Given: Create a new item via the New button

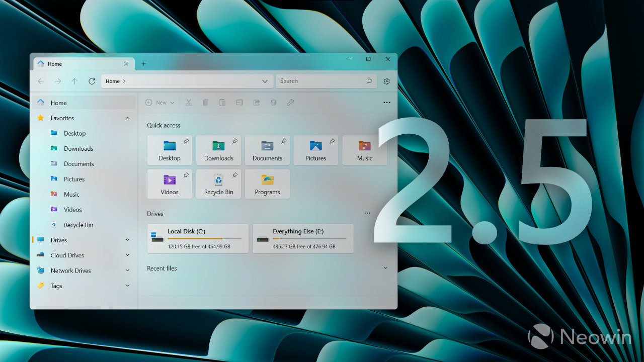Looking at the screenshot, I should coord(159,102).
